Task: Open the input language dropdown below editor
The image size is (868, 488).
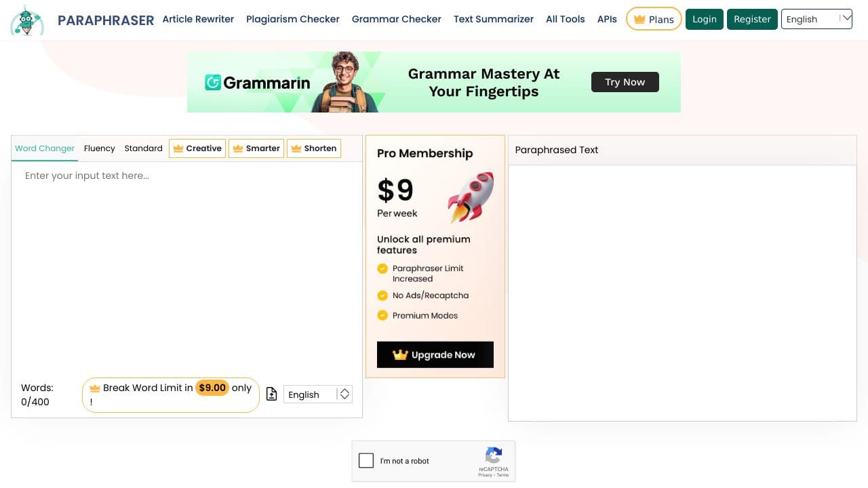Action: coord(318,394)
